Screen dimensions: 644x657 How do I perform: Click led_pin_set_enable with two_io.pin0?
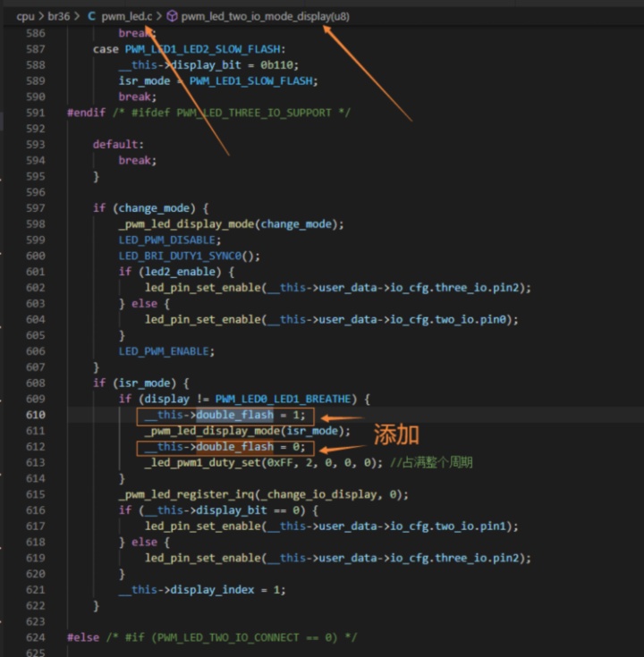[332, 320]
